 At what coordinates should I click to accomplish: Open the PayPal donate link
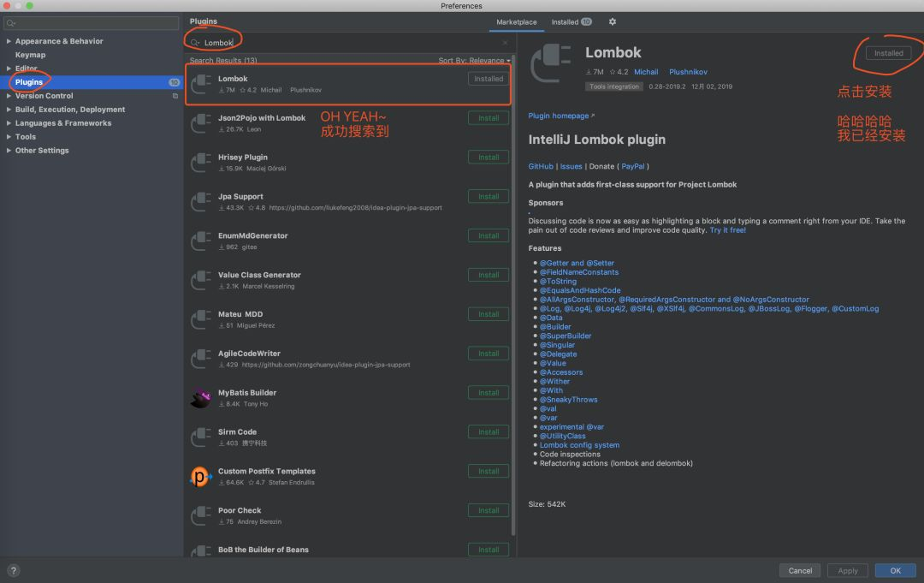(x=633, y=166)
